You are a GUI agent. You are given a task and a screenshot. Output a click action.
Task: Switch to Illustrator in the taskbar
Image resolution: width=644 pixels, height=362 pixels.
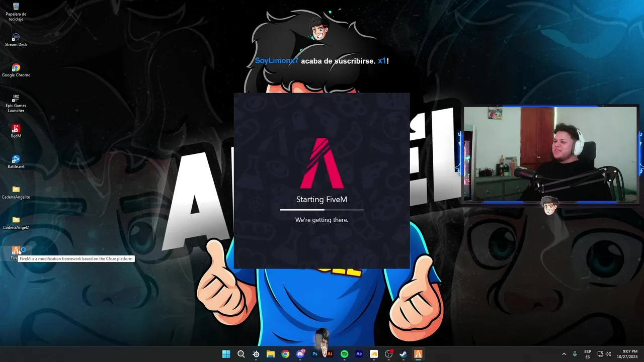pyautogui.click(x=330, y=354)
